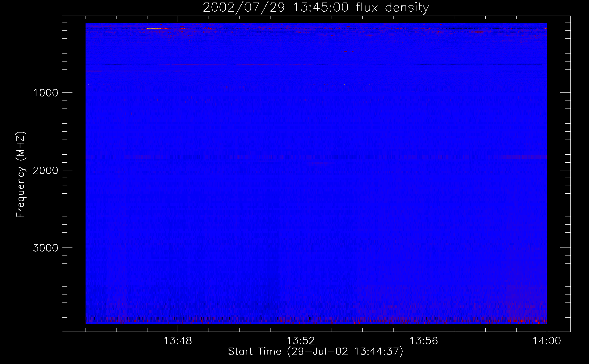Click the 'Start Time (29-Jul-02 13:44:37)' axis label

tap(316, 352)
